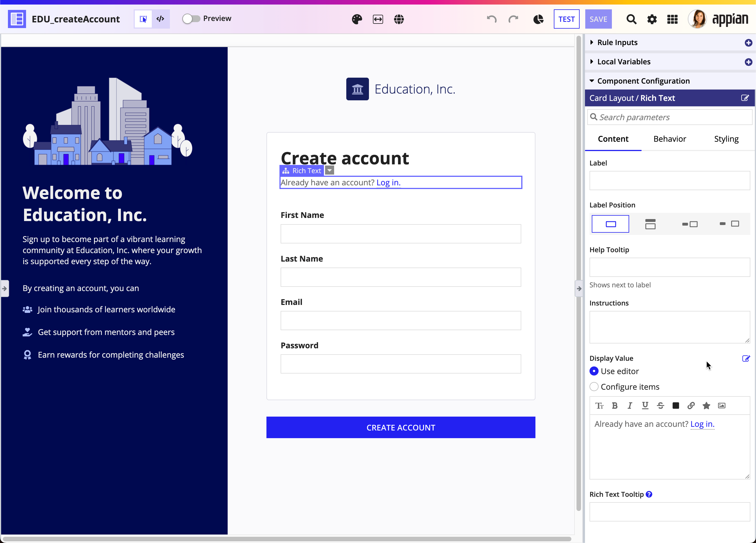This screenshot has width=756, height=543.
Task: Collapse the right configuration pane arrow
Action: 579,289
